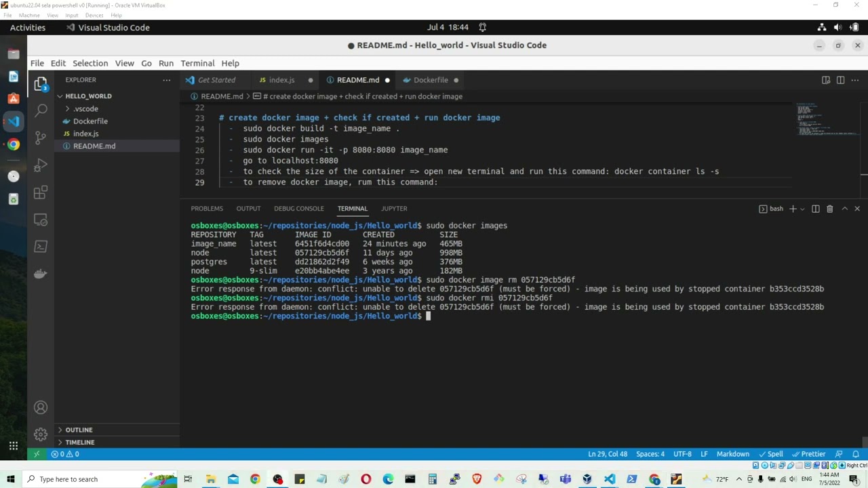Image resolution: width=868 pixels, height=488 pixels.
Task: Split the editor right
Action: 840,80
